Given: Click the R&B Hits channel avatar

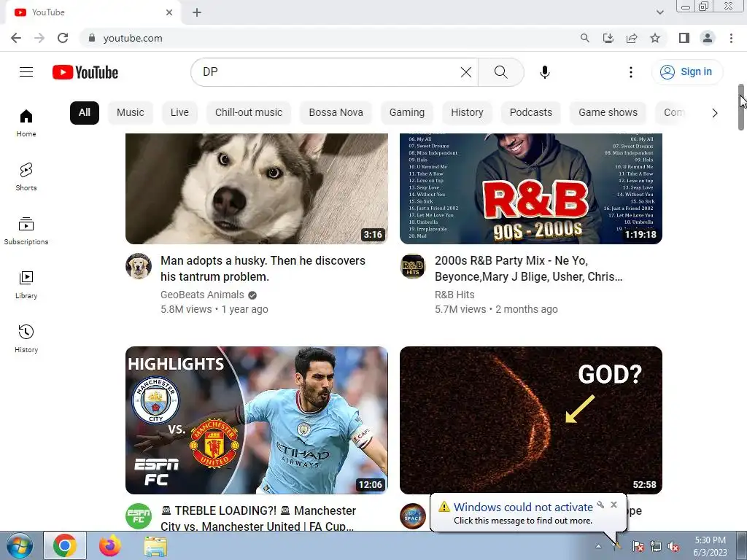Looking at the screenshot, I should click(413, 266).
